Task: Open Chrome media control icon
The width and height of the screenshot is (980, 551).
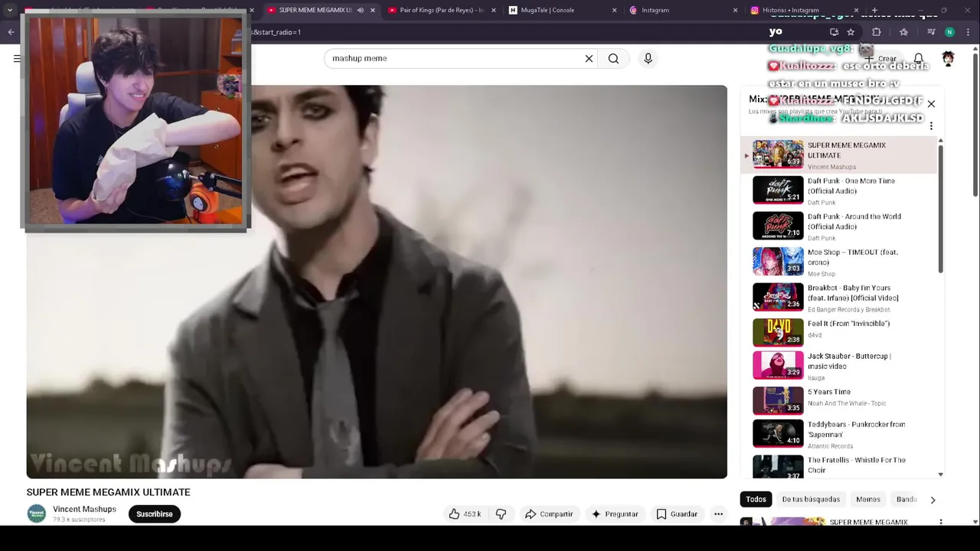Action: [931, 32]
